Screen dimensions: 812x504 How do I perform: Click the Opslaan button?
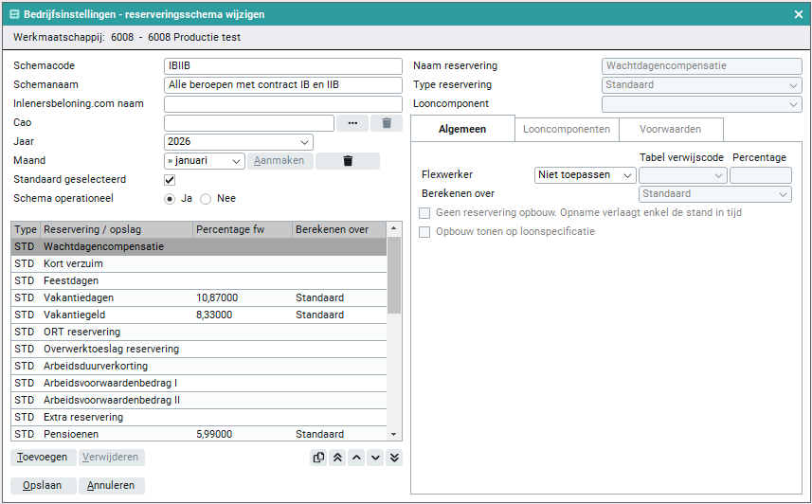tap(42, 486)
